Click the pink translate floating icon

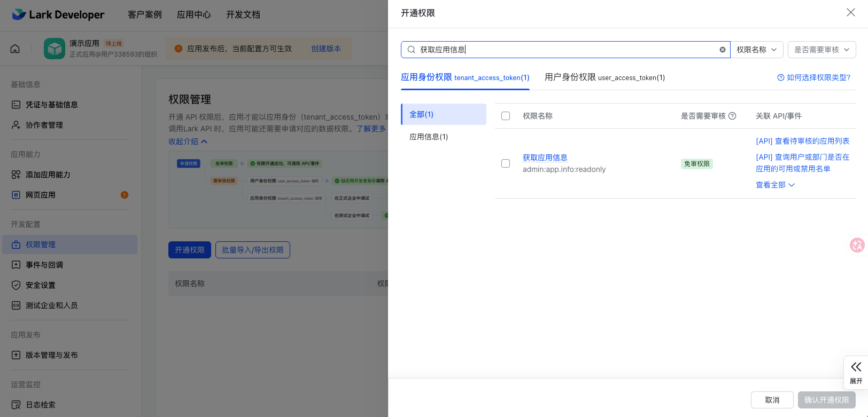tap(857, 245)
